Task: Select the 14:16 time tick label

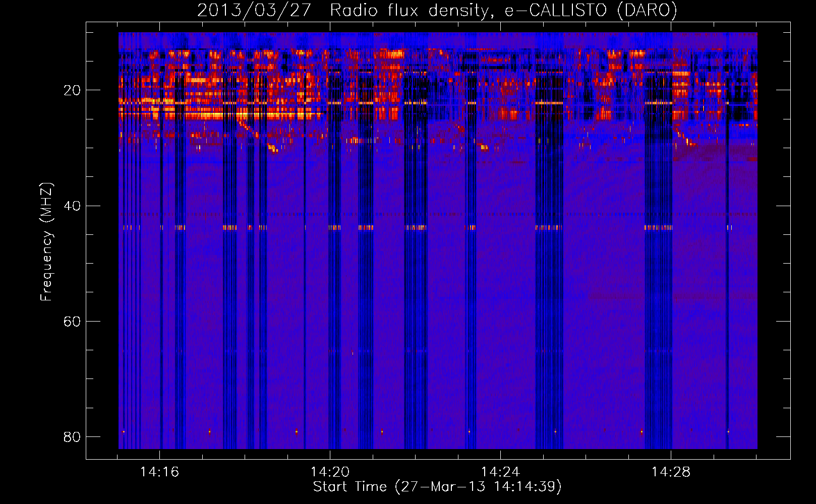Action: [x=159, y=472]
